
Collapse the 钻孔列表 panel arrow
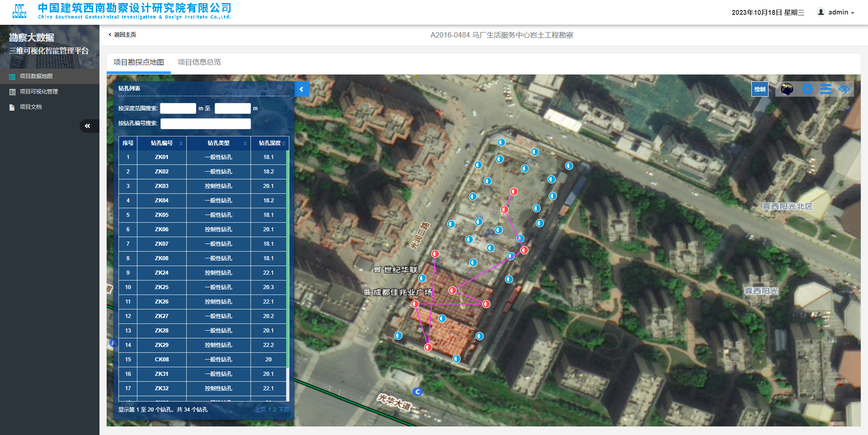pyautogui.click(x=302, y=89)
